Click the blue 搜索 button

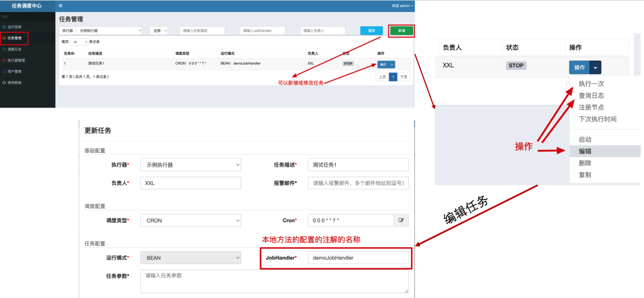371,30
